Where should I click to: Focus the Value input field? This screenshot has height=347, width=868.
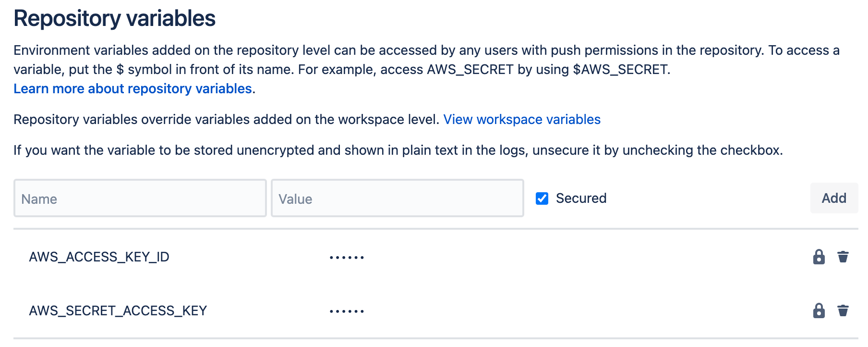(398, 198)
